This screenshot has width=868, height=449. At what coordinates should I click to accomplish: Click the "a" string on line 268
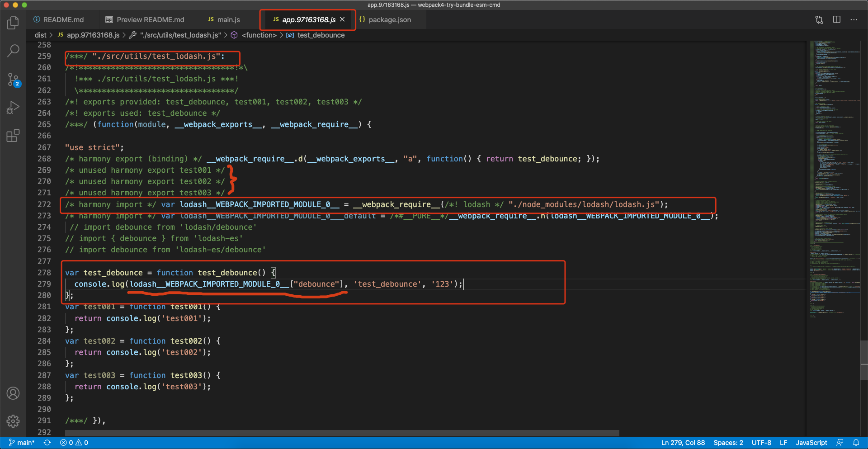pyautogui.click(x=410, y=159)
